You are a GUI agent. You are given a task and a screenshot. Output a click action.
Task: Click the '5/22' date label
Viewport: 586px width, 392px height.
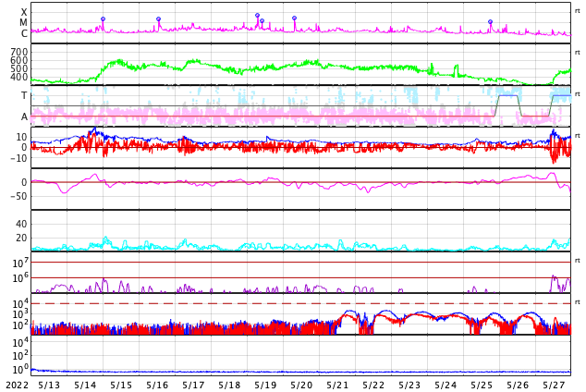click(x=373, y=385)
